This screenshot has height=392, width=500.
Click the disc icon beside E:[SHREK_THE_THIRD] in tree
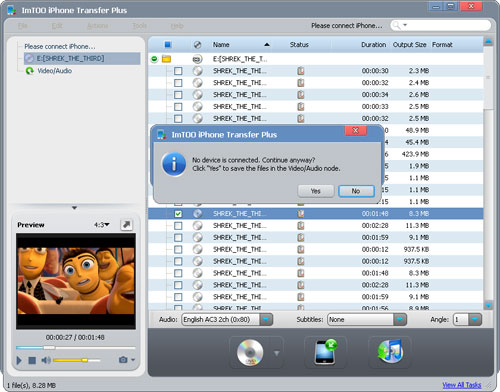click(29, 59)
